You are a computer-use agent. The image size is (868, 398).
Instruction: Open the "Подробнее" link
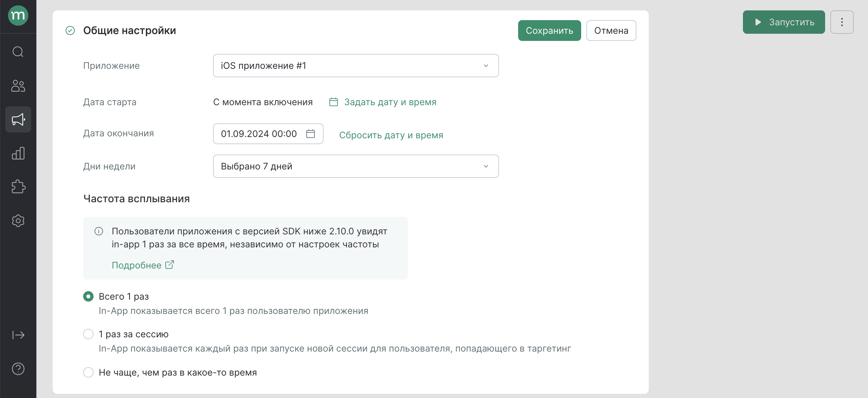pyautogui.click(x=136, y=265)
